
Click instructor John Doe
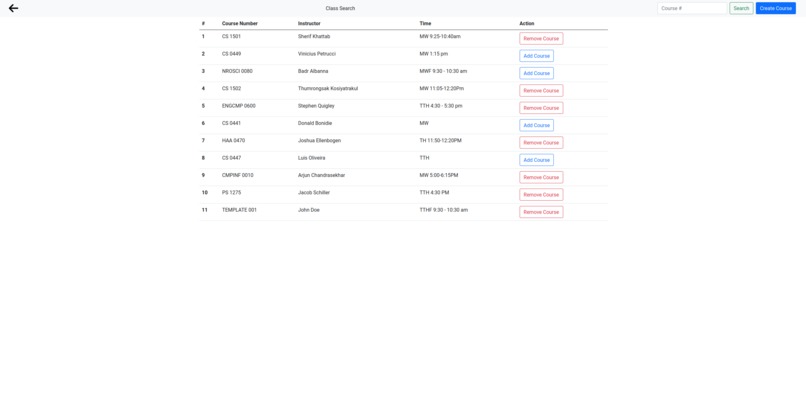tap(309, 210)
